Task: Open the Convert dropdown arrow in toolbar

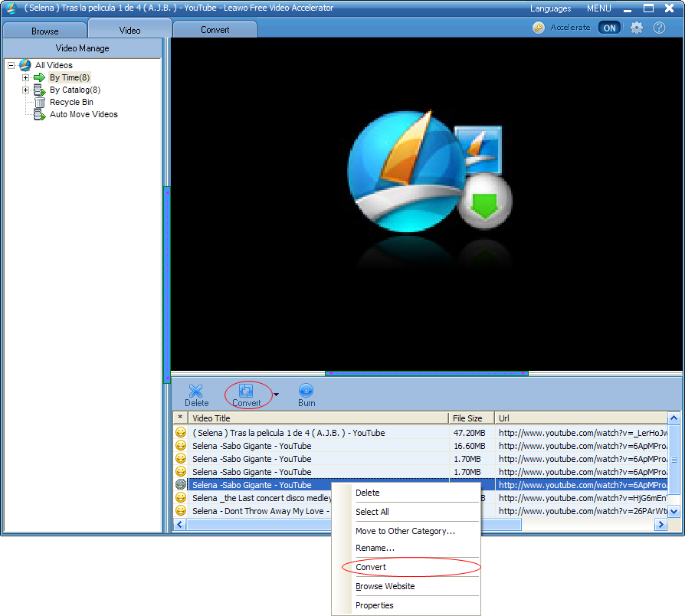Action: [276, 395]
